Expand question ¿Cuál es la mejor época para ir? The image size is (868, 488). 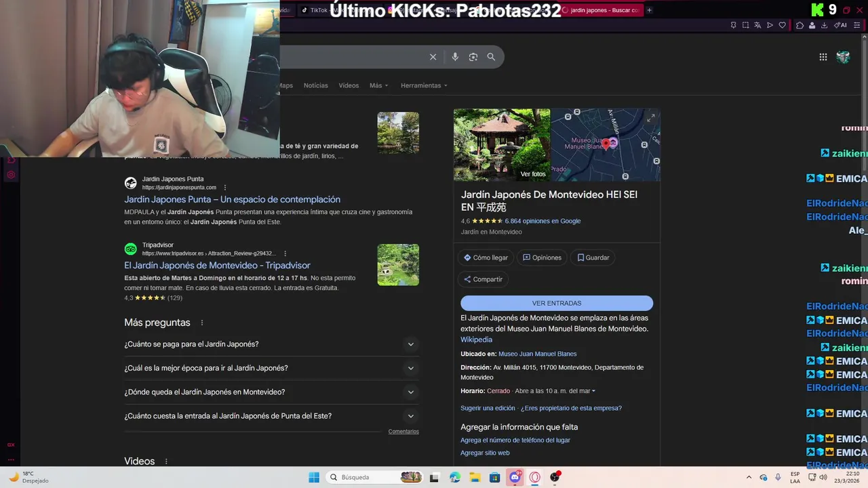271,368
